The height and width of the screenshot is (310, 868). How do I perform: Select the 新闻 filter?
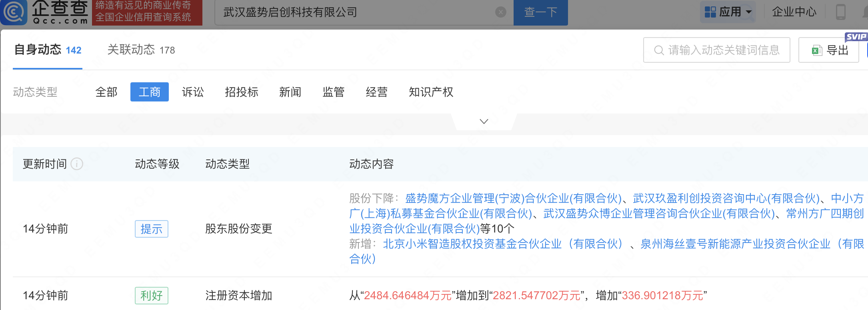290,92
